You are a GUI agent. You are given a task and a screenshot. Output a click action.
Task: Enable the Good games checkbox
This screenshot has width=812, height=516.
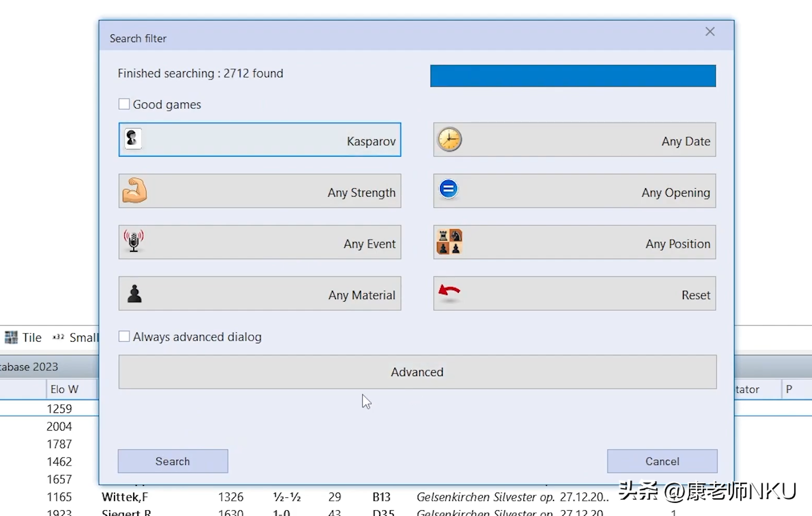click(x=124, y=104)
